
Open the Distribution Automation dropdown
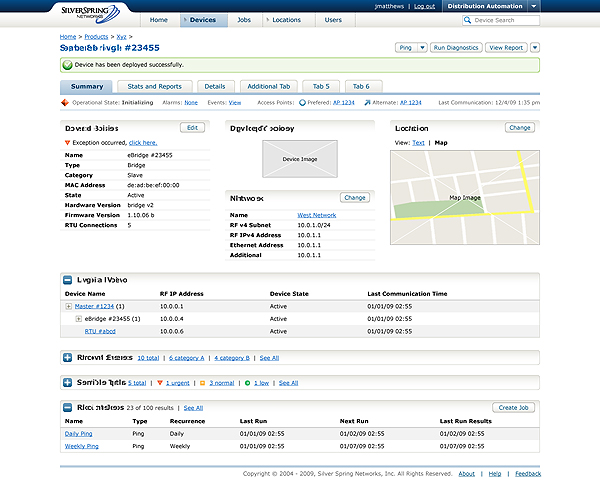point(533,6)
